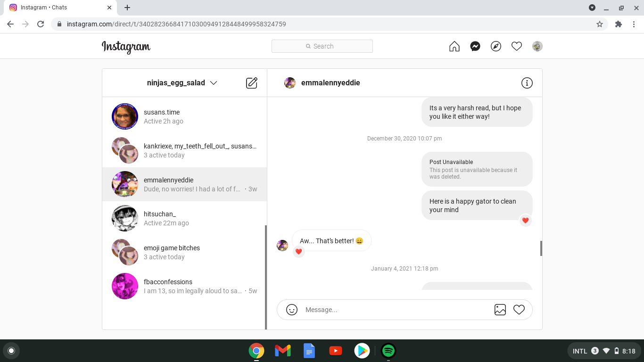Open the emoji picker in message box
This screenshot has width=644, height=362.
tap(292, 310)
